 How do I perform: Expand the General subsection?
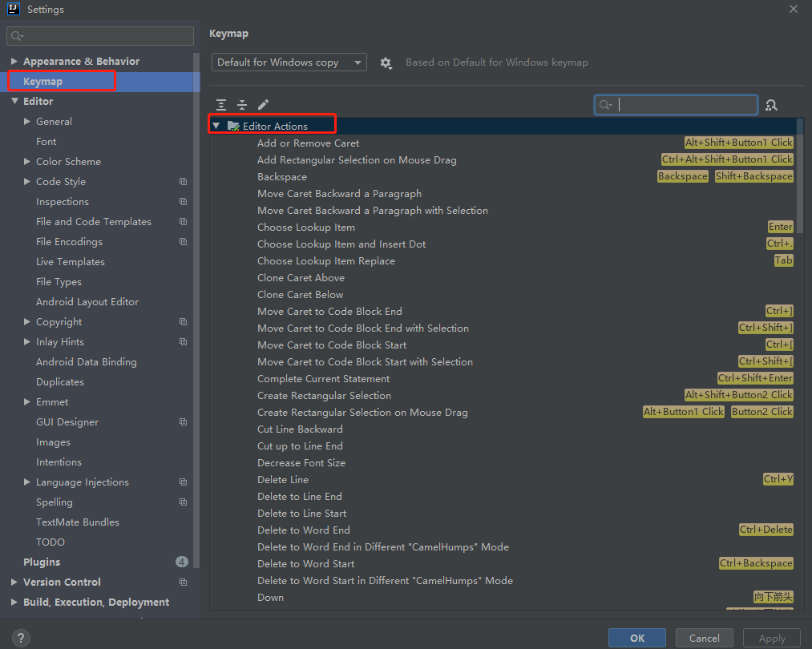coord(27,121)
